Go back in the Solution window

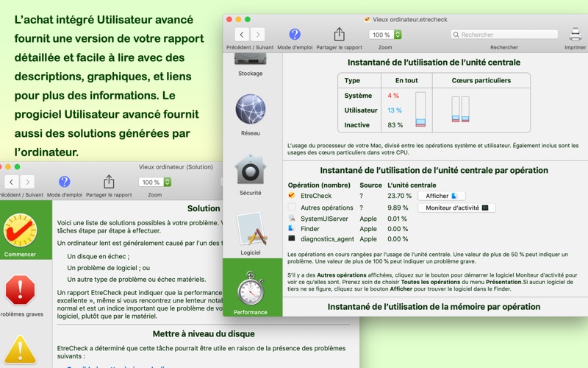click(x=12, y=182)
